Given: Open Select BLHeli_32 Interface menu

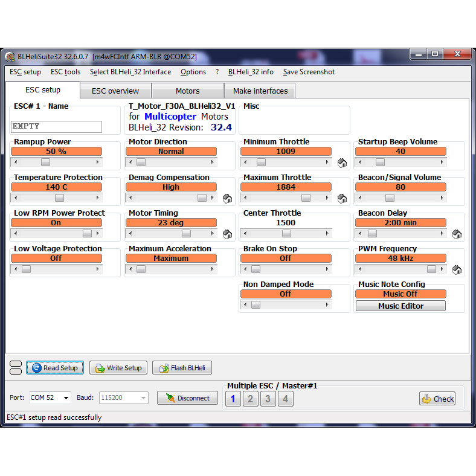Looking at the screenshot, I should (x=130, y=72).
